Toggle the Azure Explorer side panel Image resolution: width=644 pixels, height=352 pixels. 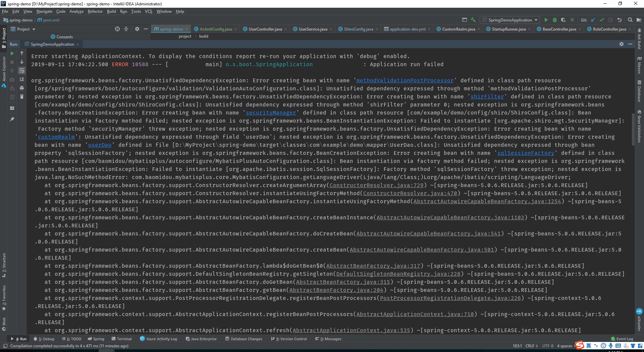(x=4, y=72)
